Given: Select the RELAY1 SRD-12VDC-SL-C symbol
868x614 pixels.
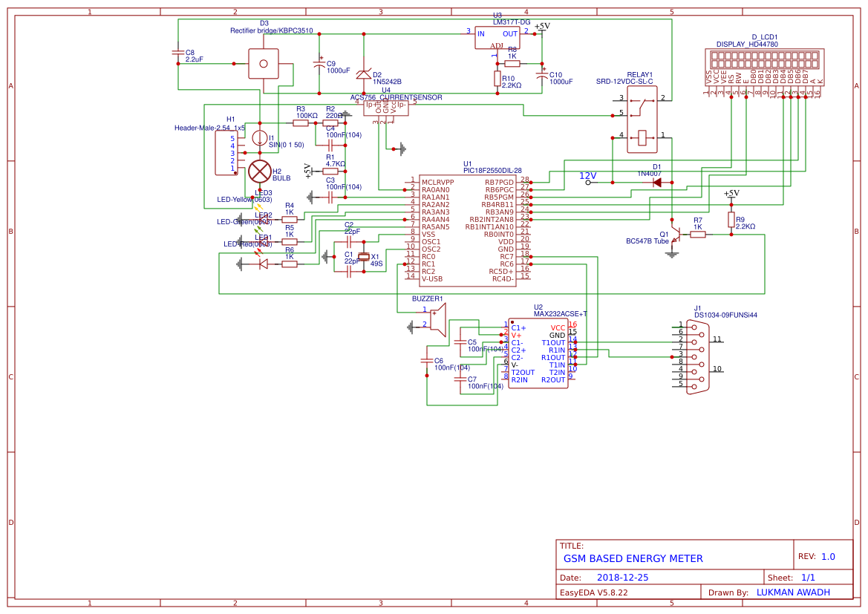Looking at the screenshot, I should [x=642, y=119].
